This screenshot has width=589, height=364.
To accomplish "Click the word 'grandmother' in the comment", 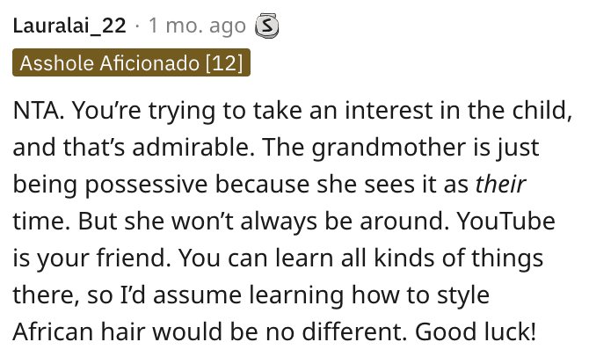I will pos(389,147).
